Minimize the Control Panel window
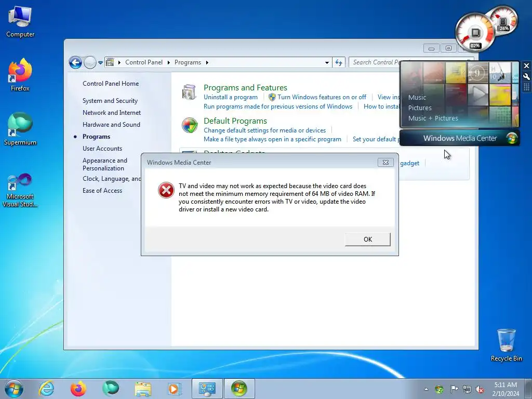This screenshot has width=532, height=399. tap(431, 48)
